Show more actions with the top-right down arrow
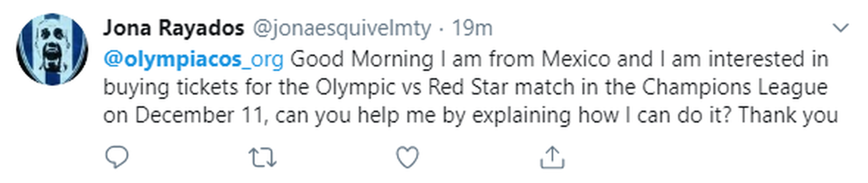The width and height of the screenshot is (868, 183). pyautogui.click(x=840, y=28)
